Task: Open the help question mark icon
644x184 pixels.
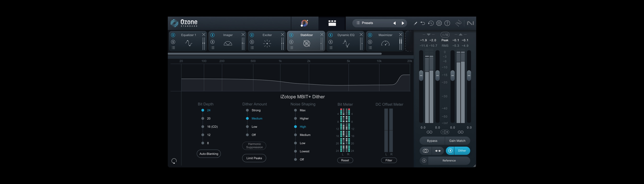Action: pos(447,23)
